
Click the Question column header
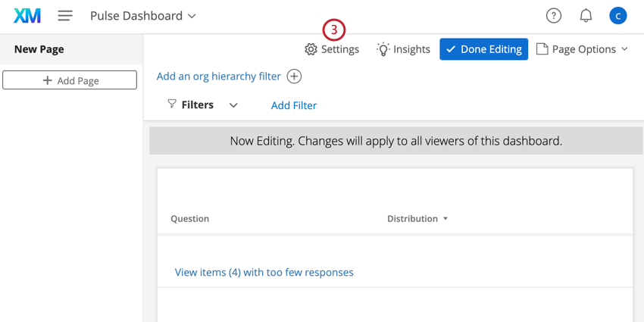(x=189, y=219)
